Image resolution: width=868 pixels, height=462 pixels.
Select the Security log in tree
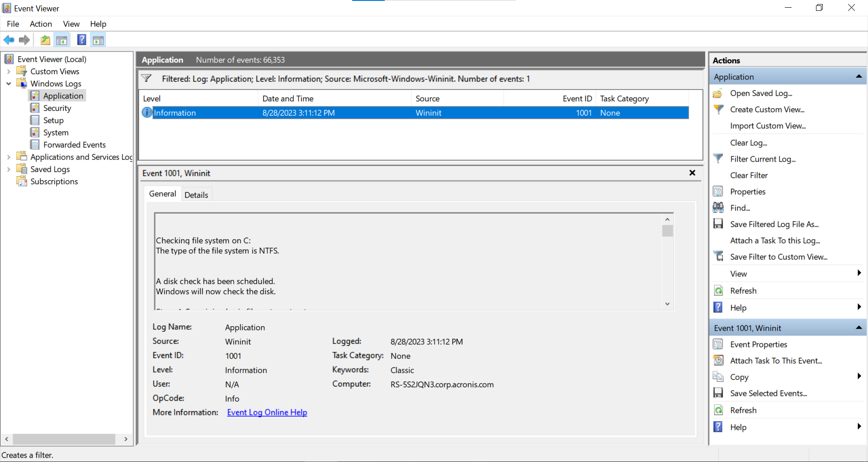point(57,108)
